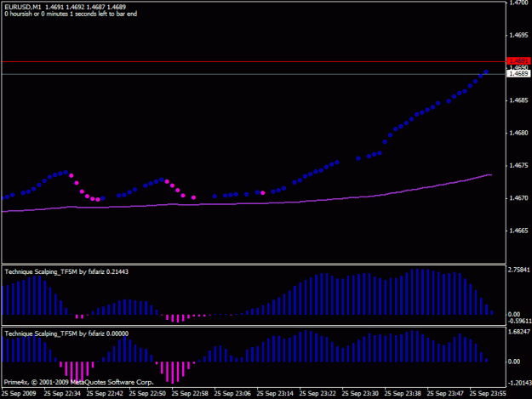The image size is (532, 399).
Task: Click the 25 Sep 22:58 time label
Action: click(x=190, y=394)
